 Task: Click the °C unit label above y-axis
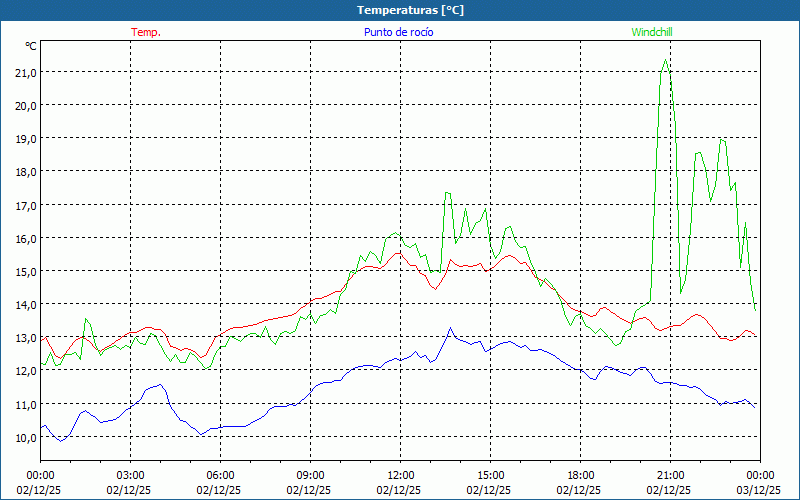coord(31,46)
